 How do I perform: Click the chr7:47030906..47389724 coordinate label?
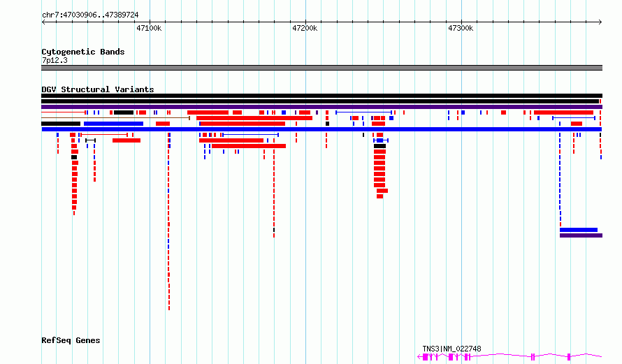click(x=90, y=15)
